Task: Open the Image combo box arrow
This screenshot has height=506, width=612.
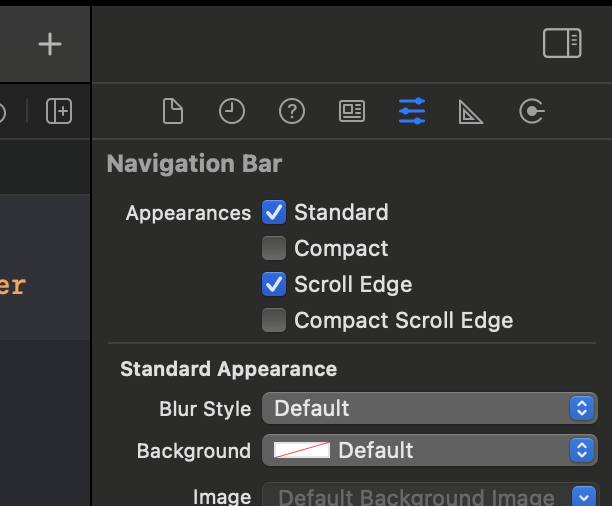Action: (584, 496)
